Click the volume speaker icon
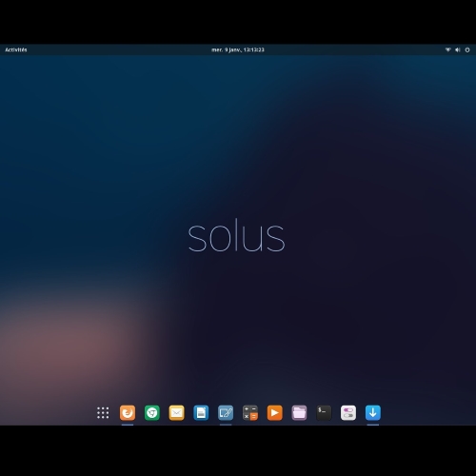The height and width of the screenshot is (476, 476). click(x=458, y=50)
